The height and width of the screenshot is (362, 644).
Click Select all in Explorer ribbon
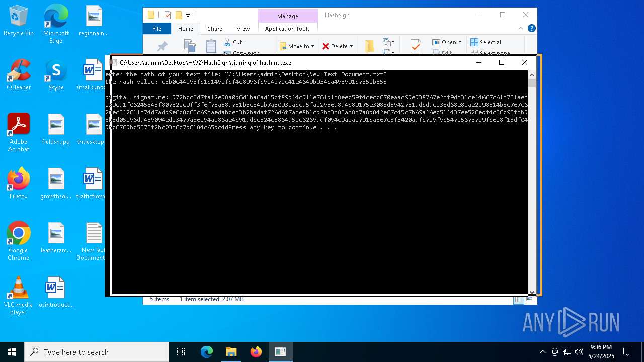[487, 42]
